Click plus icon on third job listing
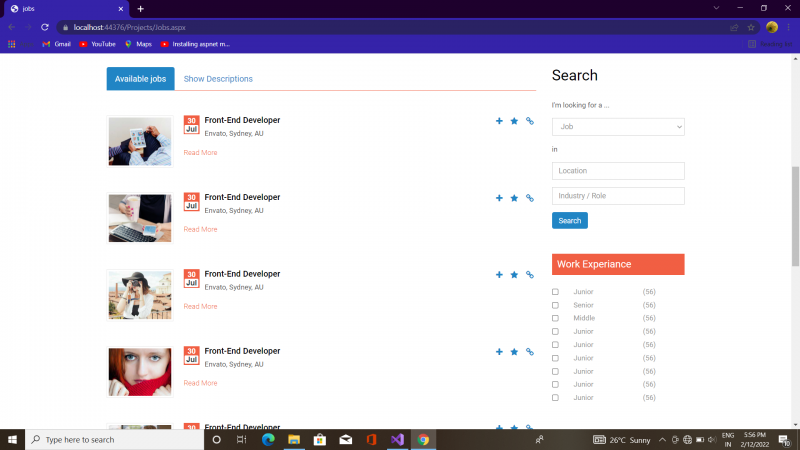 click(x=499, y=274)
